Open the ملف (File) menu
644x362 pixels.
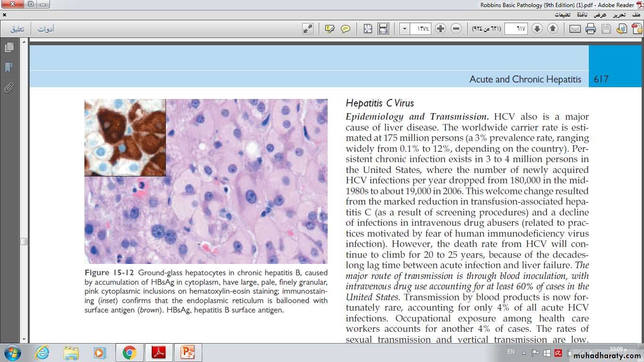pos(636,15)
